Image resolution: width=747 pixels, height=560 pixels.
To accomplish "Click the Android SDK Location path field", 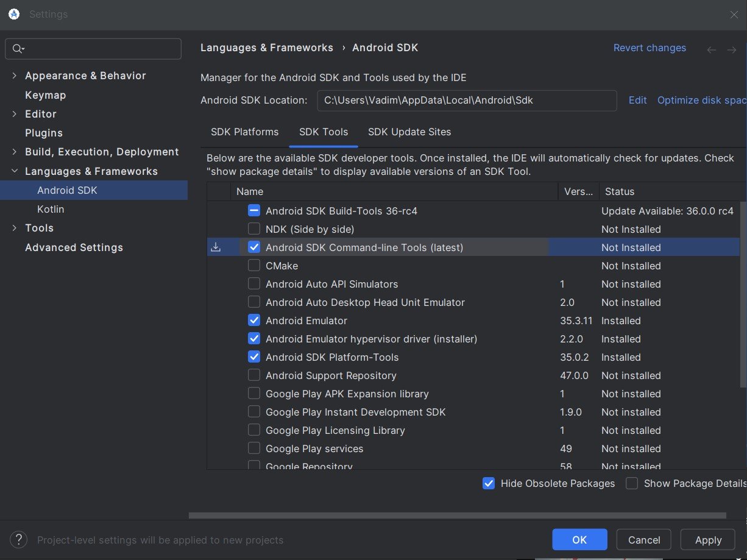I will point(467,101).
